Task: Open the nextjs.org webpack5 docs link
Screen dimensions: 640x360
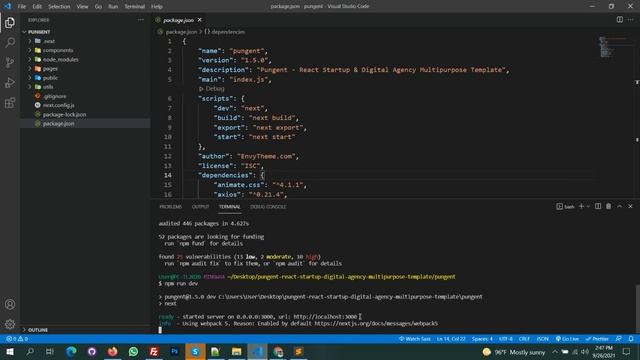Action: point(376,324)
